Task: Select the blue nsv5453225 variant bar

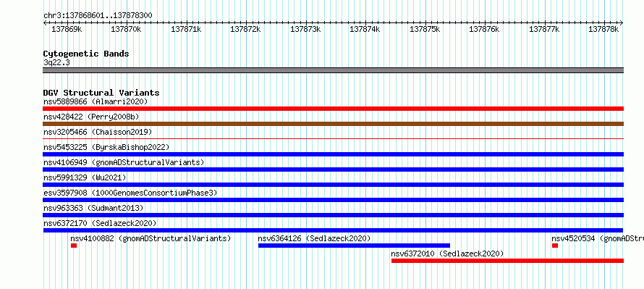Action: tap(333, 154)
